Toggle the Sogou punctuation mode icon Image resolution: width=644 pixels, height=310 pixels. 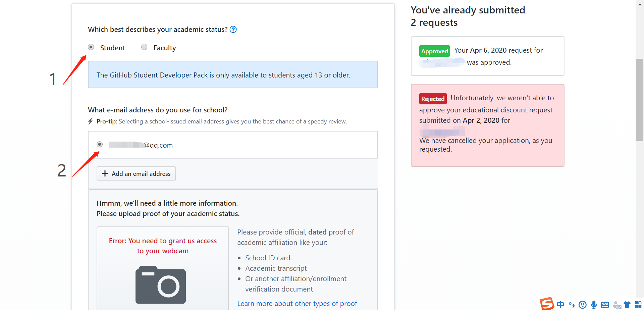(572, 305)
